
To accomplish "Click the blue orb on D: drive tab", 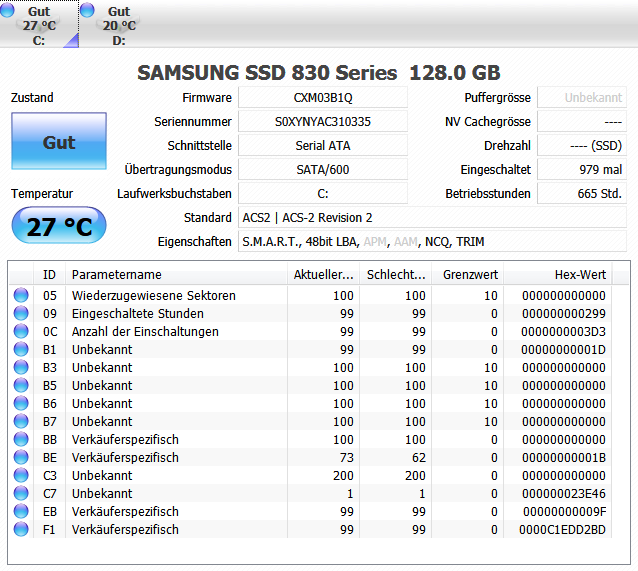I will coord(88,11).
